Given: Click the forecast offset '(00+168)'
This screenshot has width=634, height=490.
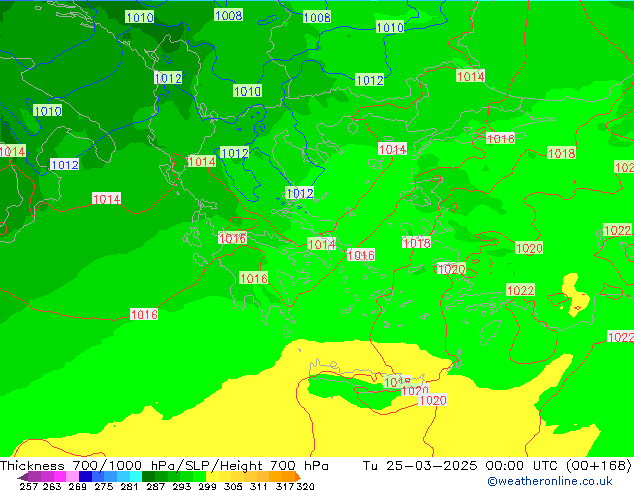Looking at the screenshot, I should click(x=598, y=465).
